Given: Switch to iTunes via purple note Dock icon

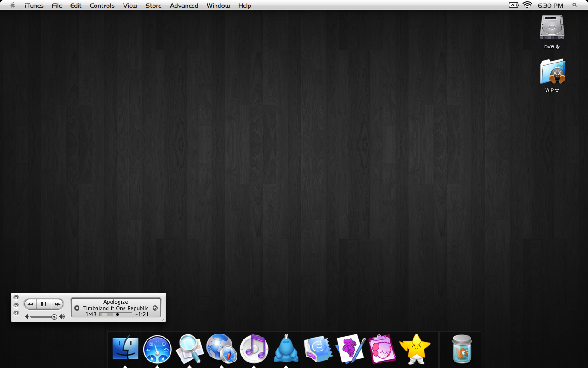Looking at the screenshot, I should point(254,348).
